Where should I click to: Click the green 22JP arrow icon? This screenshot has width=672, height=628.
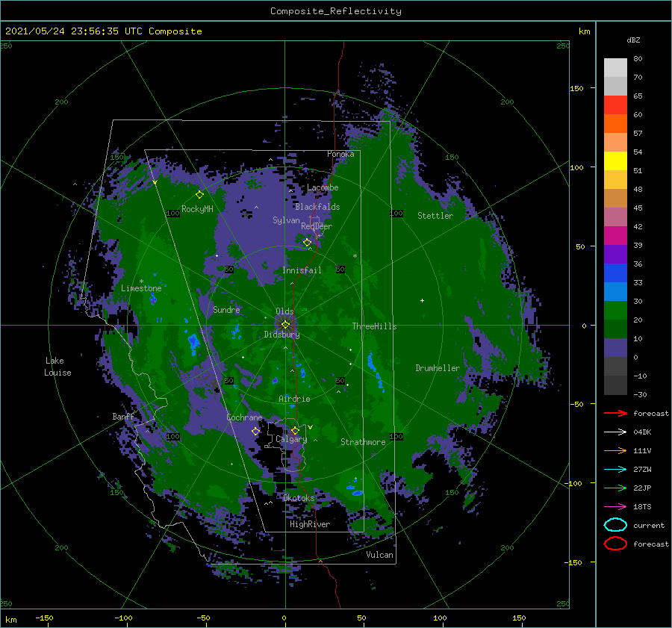pos(615,488)
